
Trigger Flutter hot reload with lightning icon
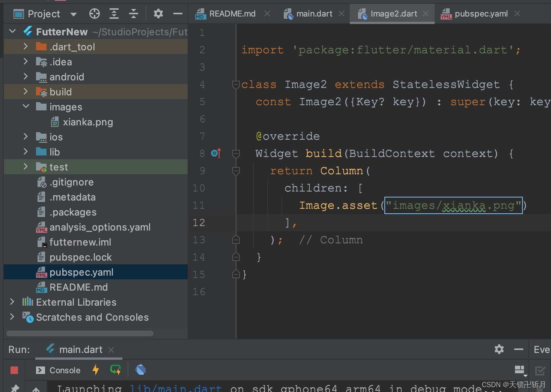(x=96, y=370)
